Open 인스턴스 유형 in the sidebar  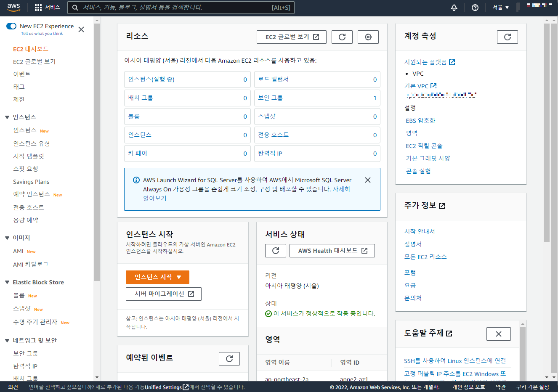(x=32, y=144)
